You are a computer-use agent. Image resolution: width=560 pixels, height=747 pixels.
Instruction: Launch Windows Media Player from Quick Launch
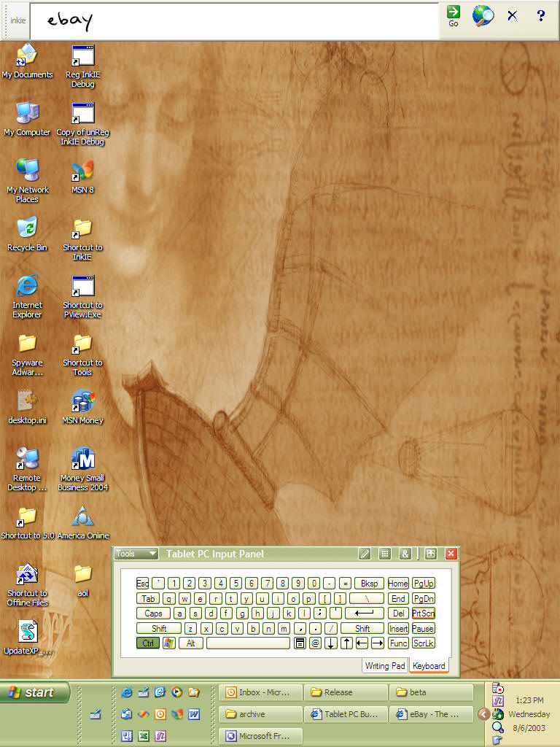[x=176, y=692]
